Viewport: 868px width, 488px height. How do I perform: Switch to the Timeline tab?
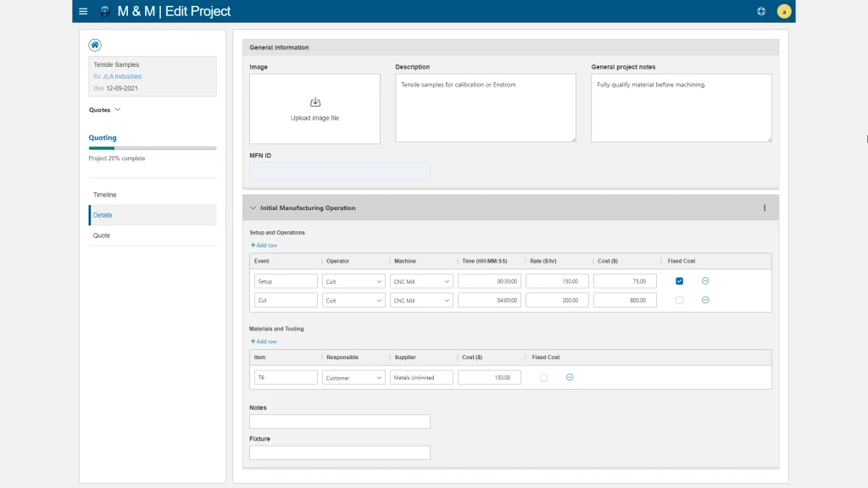click(105, 194)
